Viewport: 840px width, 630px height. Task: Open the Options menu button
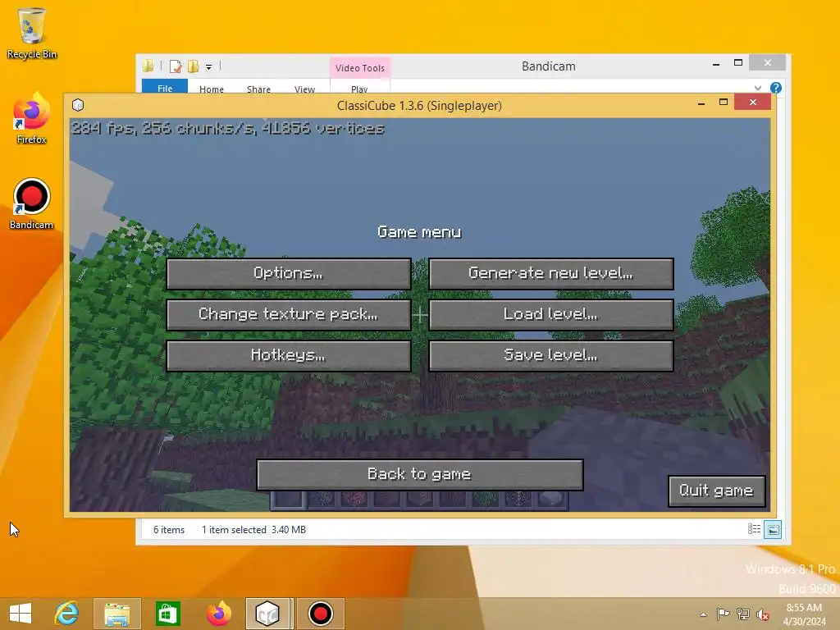click(289, 274)
